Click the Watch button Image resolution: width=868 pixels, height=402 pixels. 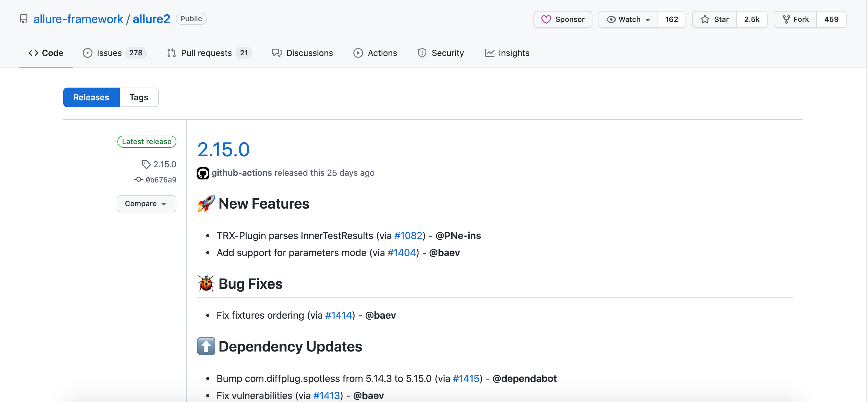tap(628, 19)
